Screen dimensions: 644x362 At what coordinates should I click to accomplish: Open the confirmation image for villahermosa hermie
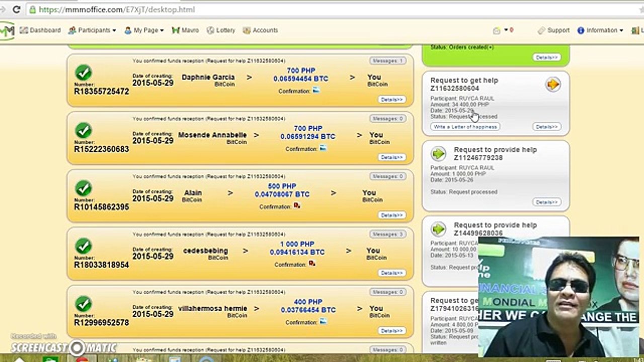[323, 321]
